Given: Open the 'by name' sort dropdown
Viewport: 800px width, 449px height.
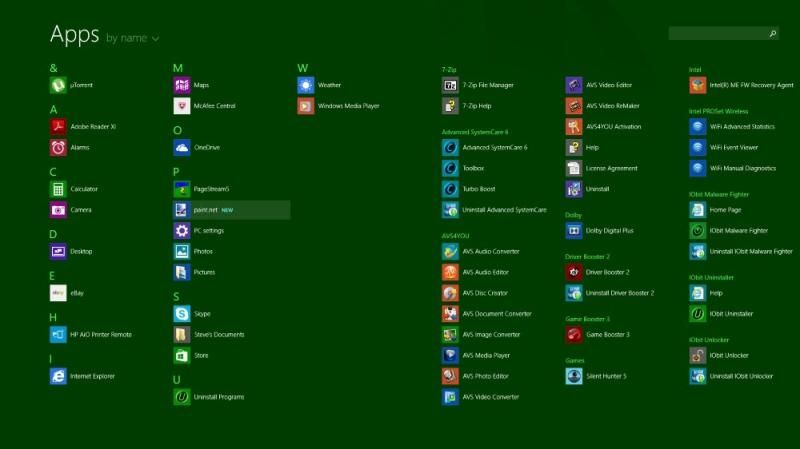Looking at the screenshot, I should (133, 38).
